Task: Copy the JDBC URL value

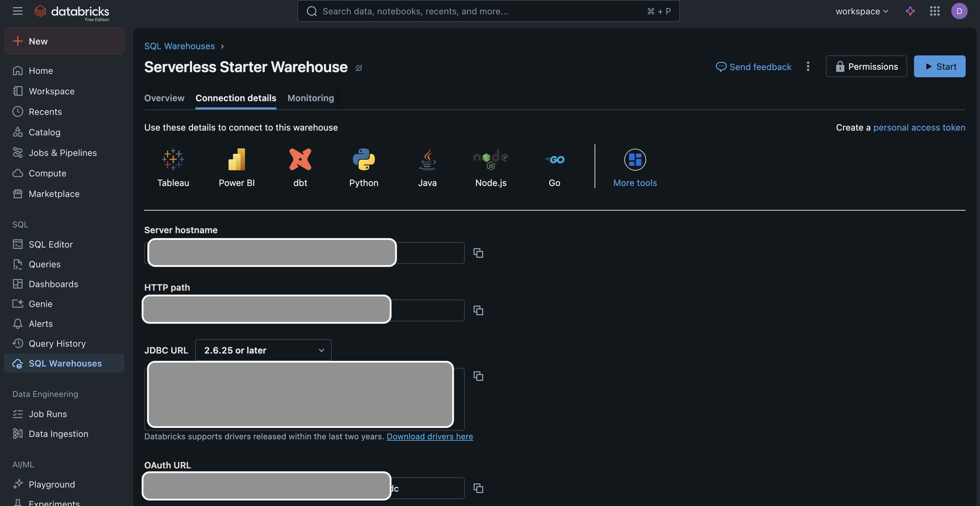Action: tap(478, 376)
